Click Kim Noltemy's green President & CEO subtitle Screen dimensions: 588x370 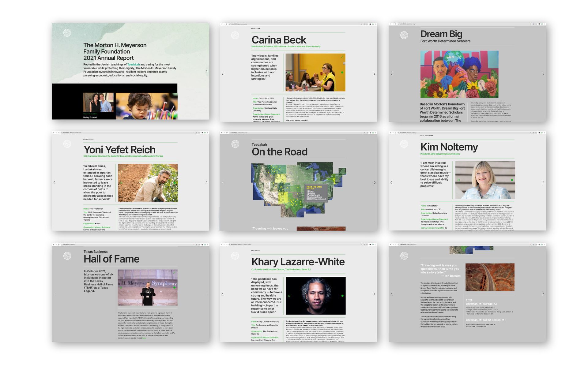(x=440, y=154)
